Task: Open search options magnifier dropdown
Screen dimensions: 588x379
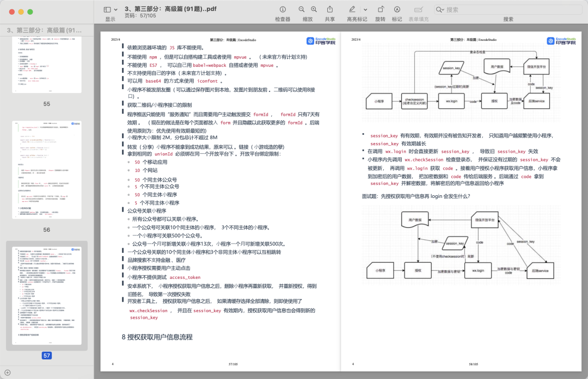Action: pos(440,10)
